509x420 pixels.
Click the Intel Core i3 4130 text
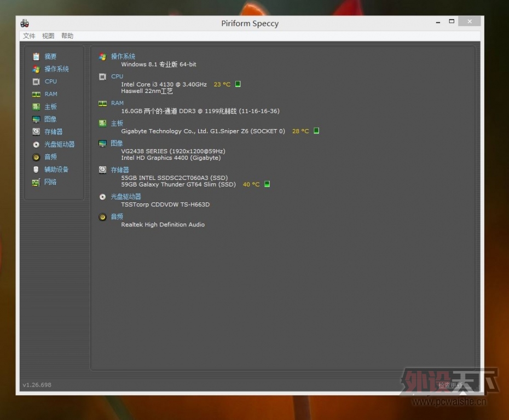[164, 84]
